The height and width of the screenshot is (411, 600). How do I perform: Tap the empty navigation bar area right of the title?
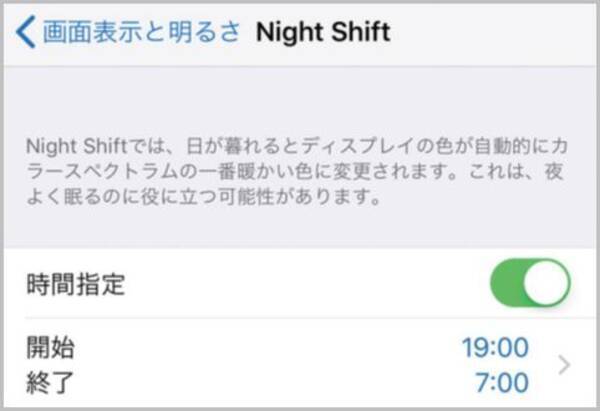(x=490, y=33)
